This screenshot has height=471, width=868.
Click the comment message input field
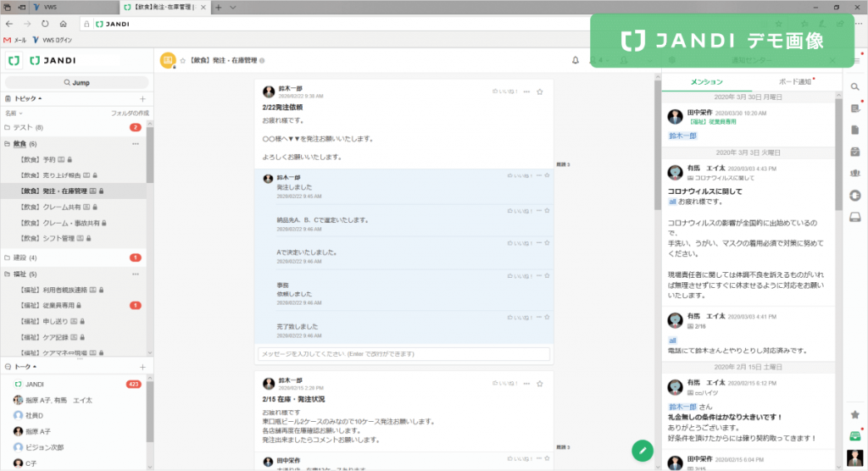[404, 353]
